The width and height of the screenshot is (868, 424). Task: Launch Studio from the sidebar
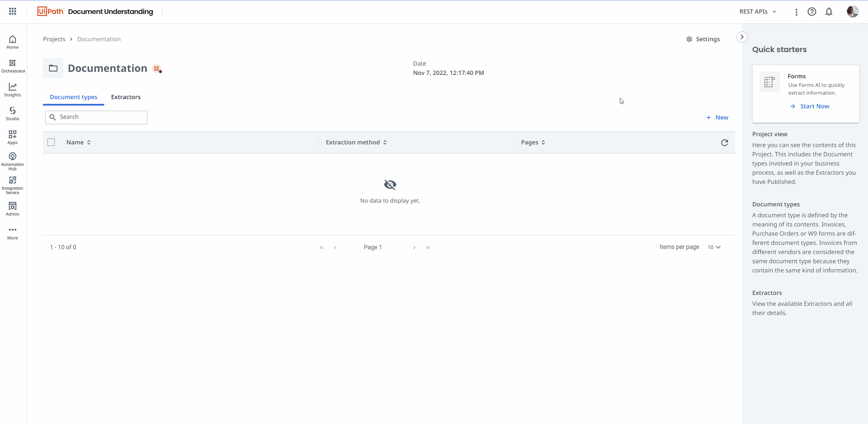(13, 114)
